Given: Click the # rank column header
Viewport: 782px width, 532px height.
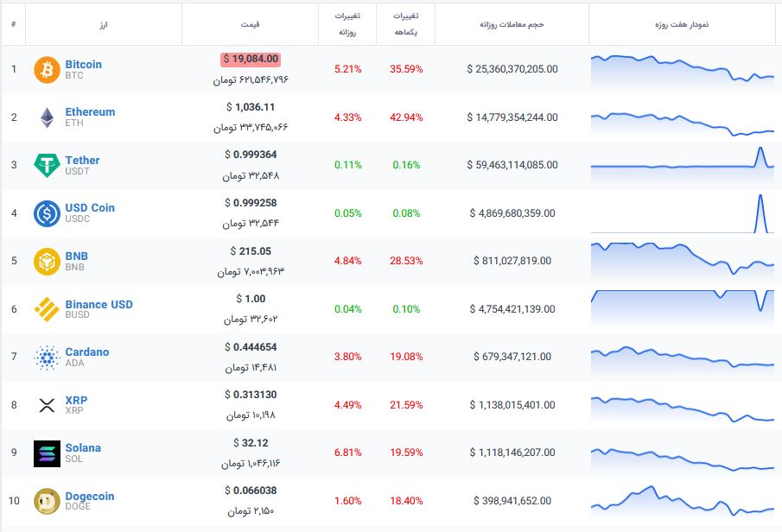Looking at the screenshot, I should [14, 24].
